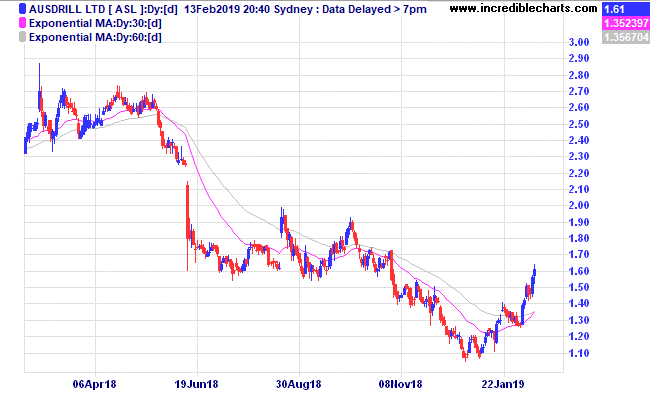Screen dimensions: 651x395
Task: Click the www.incrediblecharts.com watermark link
Action: (x=524, y=8)
